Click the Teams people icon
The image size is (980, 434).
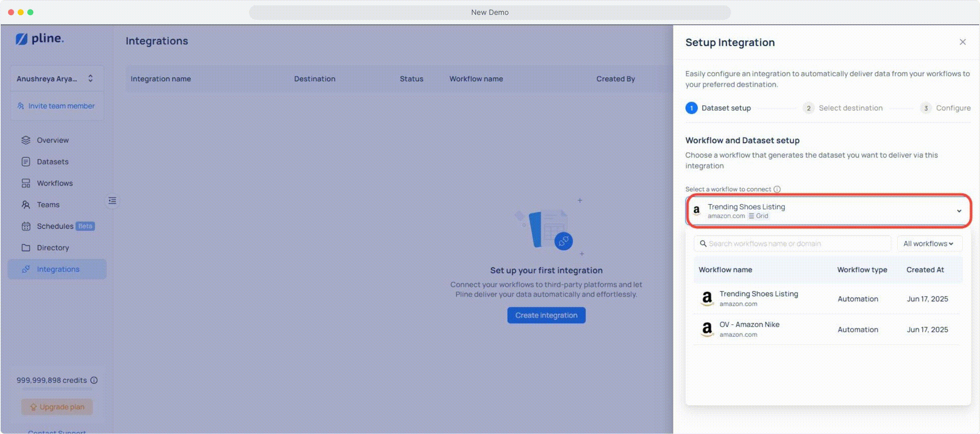(x=26, y=205)
